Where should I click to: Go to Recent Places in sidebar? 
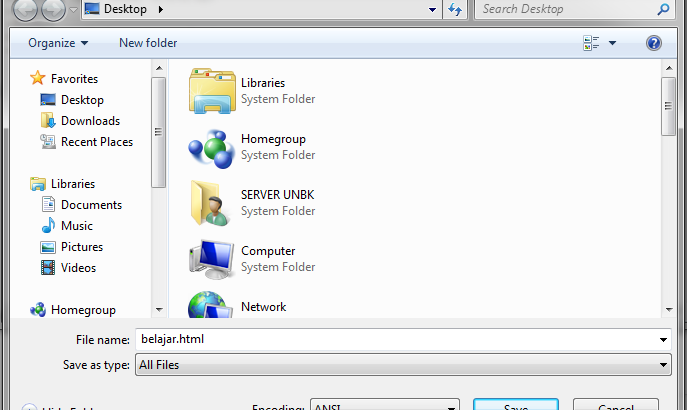[96, 142]
